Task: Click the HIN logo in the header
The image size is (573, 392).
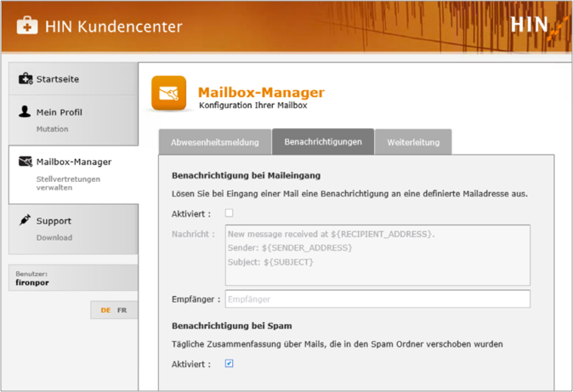Action: pyautogui.click(x=538, y=26)
